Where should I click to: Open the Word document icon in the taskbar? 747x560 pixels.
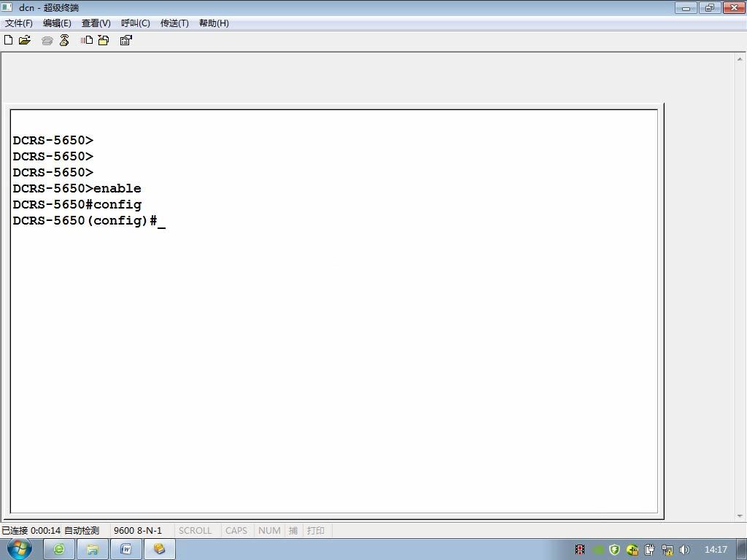tap(125, 550)
